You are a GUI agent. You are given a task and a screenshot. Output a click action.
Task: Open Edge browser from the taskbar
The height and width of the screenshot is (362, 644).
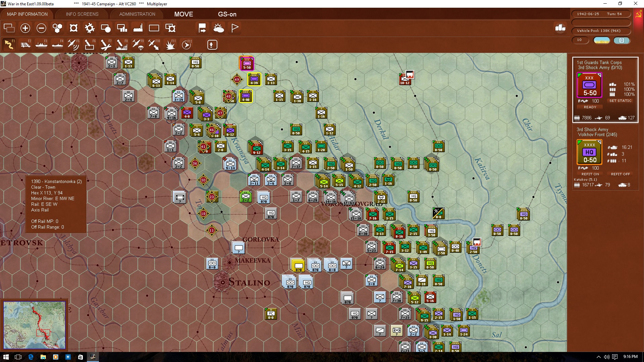(x=31, y=357)
